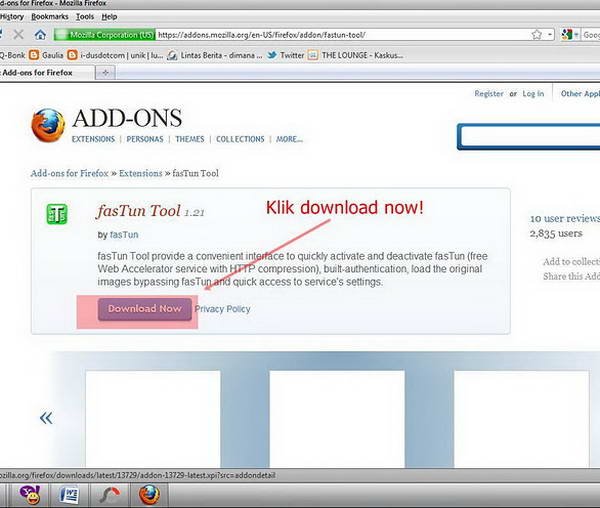Open Microsoft Word from the taskbar
Viewport: 600px width, 508px height.
tap(71, 493)
